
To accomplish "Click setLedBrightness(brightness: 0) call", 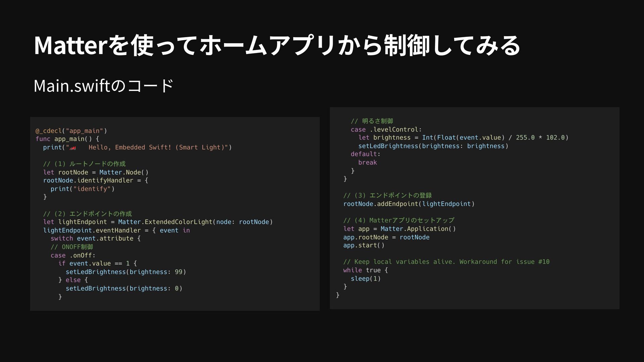I will coord(124,288).
